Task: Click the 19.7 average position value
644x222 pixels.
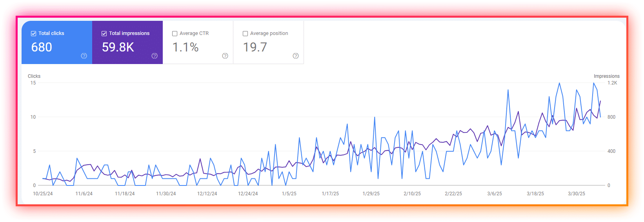Action: pyautogui.click(x=255, y=47)
